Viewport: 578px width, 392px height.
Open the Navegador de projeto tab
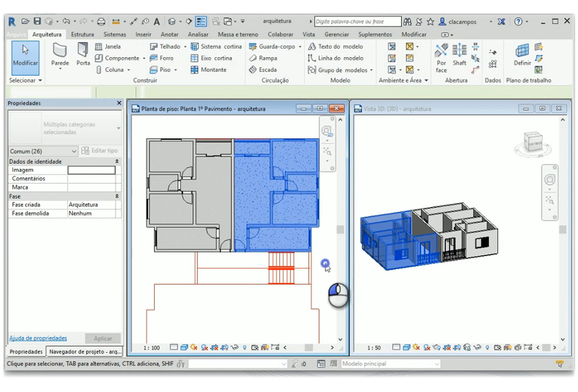(85, 351)
